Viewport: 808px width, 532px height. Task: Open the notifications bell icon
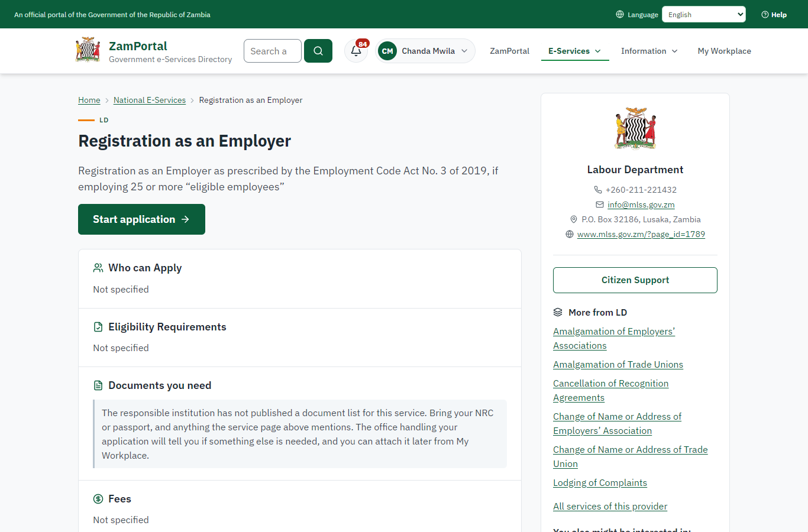356,51
